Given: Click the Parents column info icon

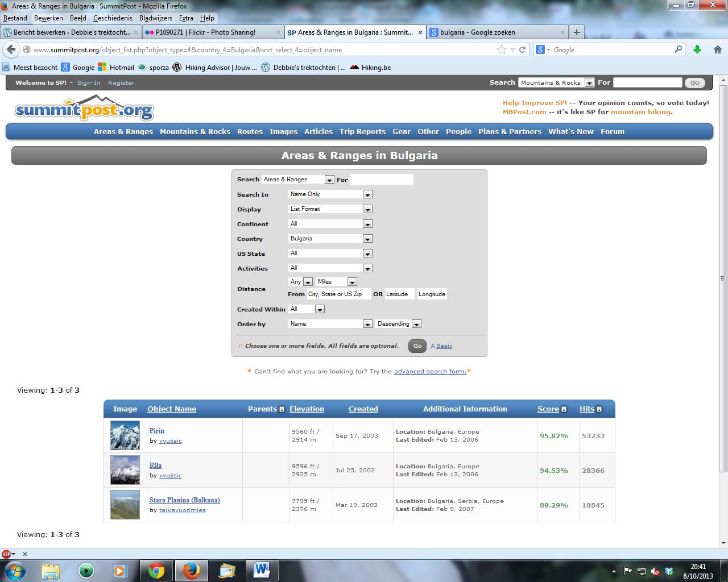Looking at the screenshot, I should point(282,409).
